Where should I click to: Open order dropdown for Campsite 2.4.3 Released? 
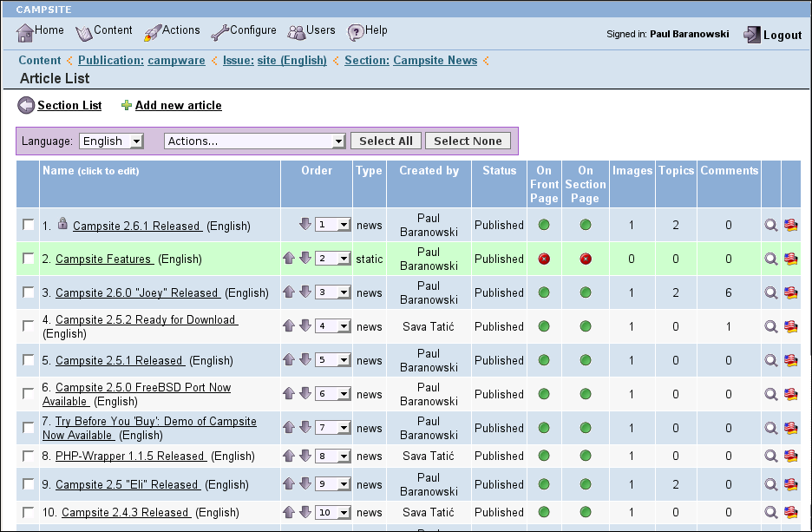click(x=333, y=512)
